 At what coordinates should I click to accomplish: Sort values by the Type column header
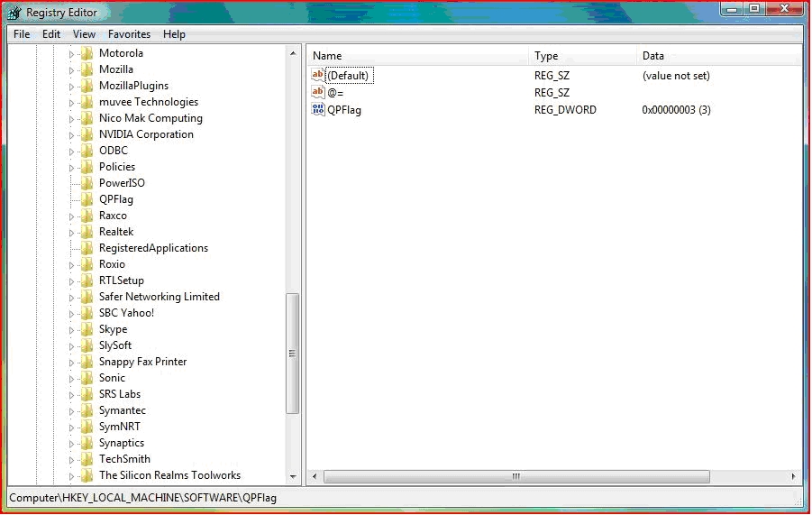(x=582, y=55)
